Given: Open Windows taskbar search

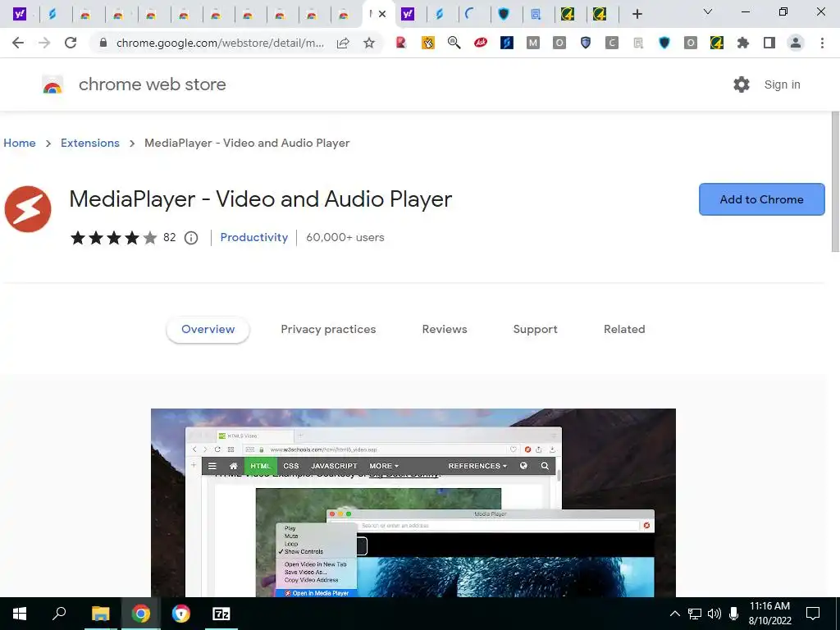Looking at the screenshot, I should pos(59,614).
